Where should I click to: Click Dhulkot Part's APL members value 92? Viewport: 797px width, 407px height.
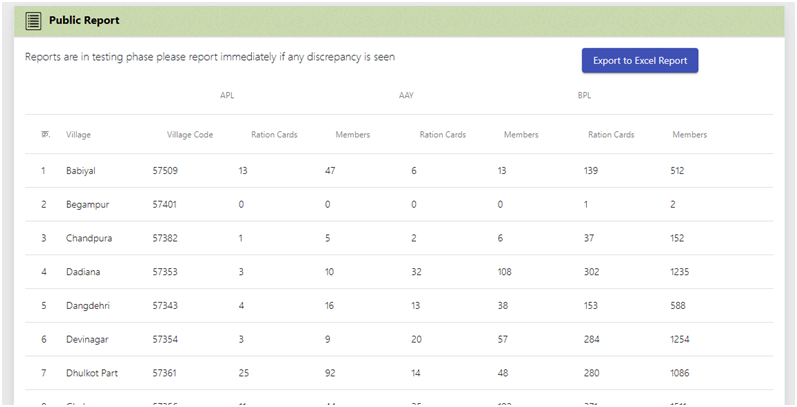click(330, 373)
